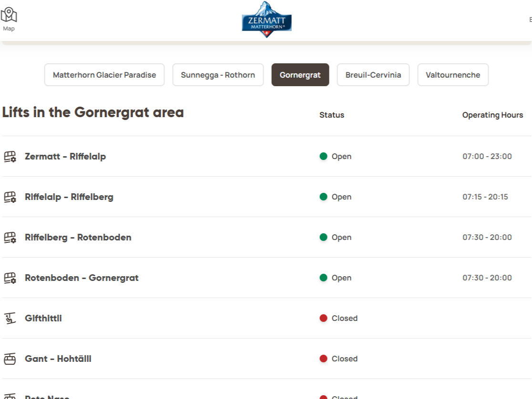Click the chairlift icon beside Gifthittli
The width and height of the screenshot is (532, 399).
pos(10,318)
